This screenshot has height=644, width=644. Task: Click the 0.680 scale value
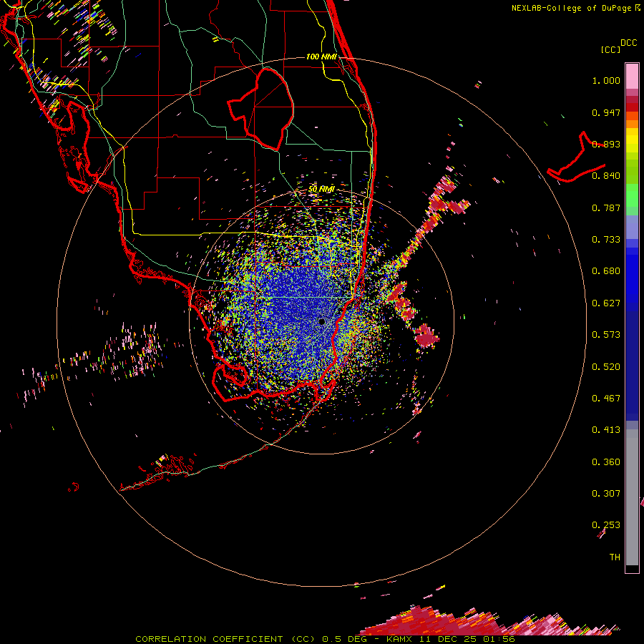click(606, 271)
